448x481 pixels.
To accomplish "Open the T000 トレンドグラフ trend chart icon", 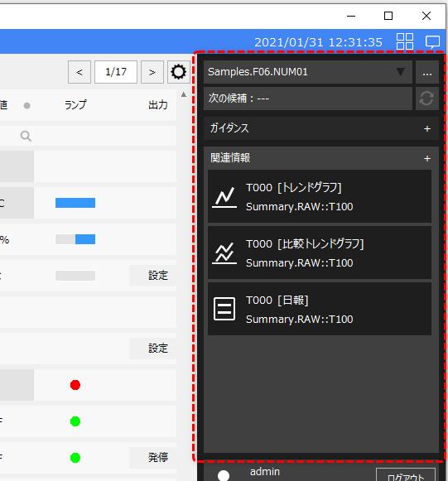I will [224, 197].
